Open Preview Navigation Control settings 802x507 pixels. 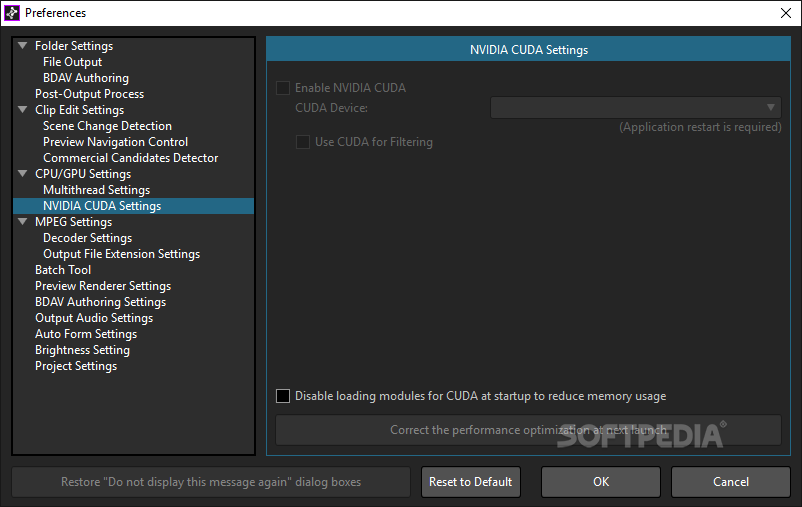pos(116,142)
